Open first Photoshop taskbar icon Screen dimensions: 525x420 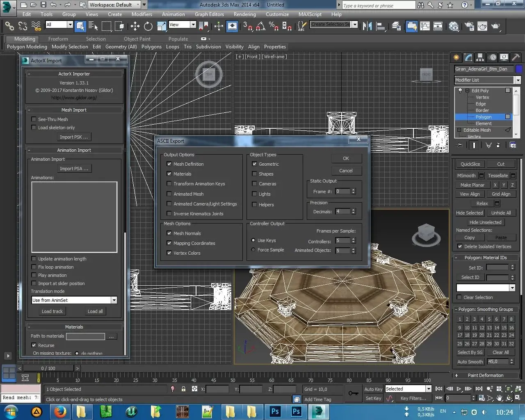[275, 411]
